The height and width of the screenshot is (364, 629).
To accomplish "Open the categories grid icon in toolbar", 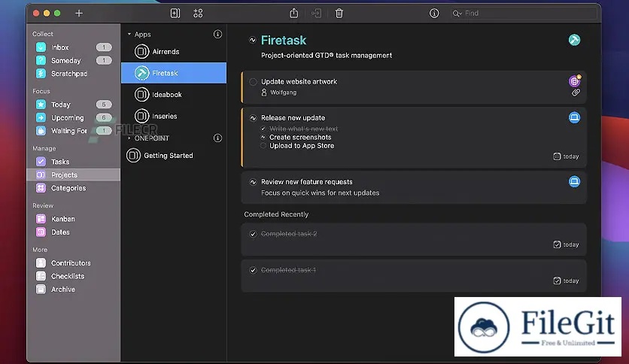I will coord(198,14).
